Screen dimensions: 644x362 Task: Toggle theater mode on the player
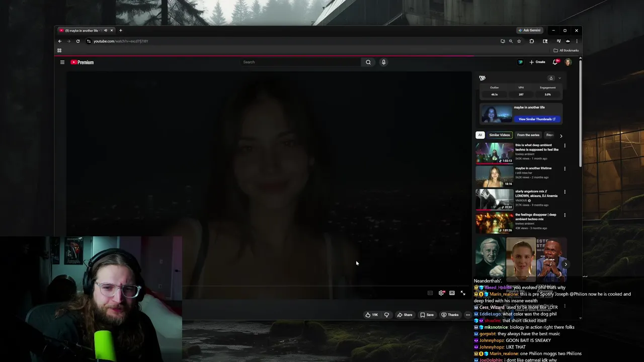pyautogui.click(x=452, y=293)
